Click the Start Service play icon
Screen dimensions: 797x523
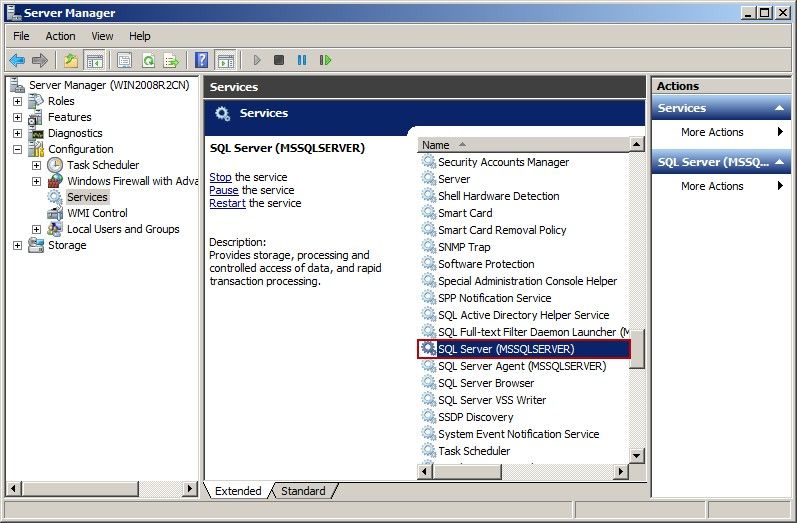tap(257, 60)
